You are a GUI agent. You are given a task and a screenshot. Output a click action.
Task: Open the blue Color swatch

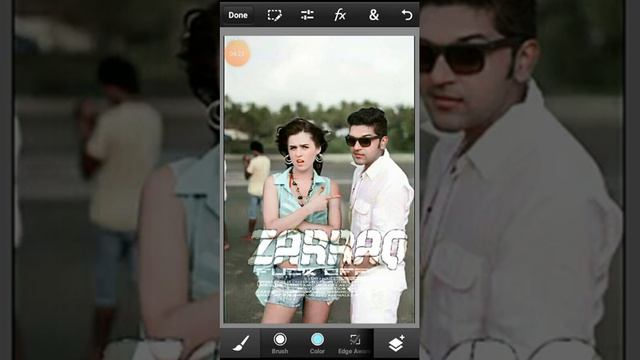coord(317,343)
